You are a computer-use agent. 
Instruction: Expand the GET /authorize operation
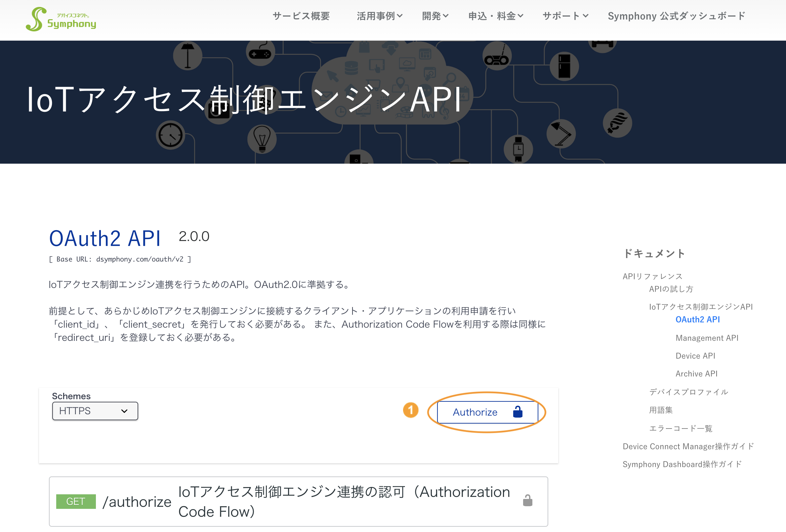click(x=298, y=502)
